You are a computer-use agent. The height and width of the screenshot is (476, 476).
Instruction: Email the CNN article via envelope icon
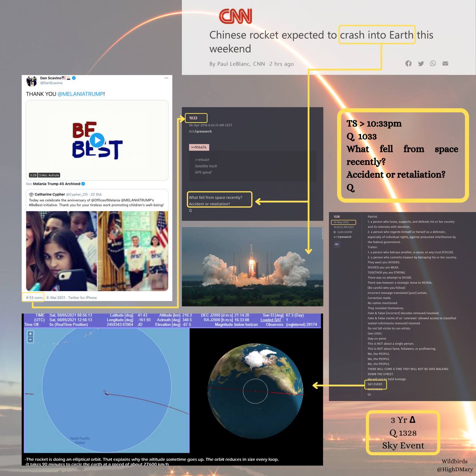(445, 64)
